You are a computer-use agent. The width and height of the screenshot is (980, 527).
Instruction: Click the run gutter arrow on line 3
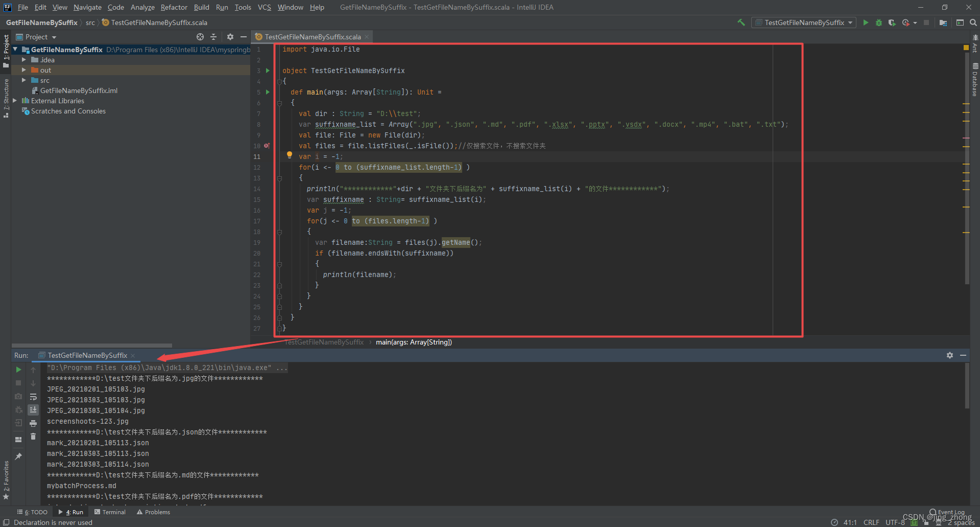268,71
